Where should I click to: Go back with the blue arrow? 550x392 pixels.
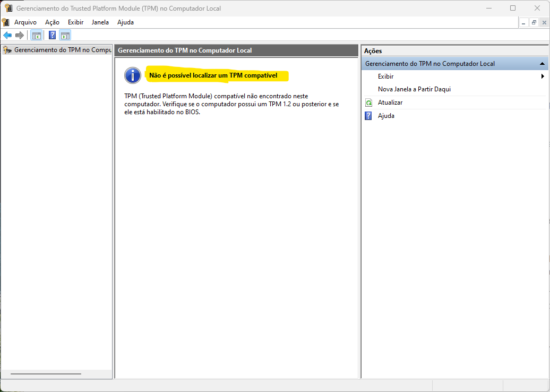coord(7,35)
